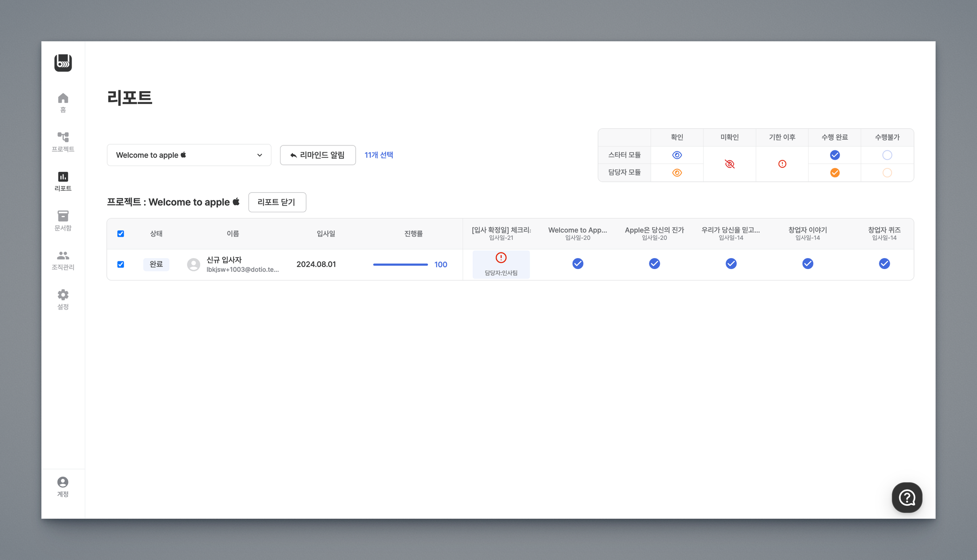Open the 계정 account icon

(63, 482)
